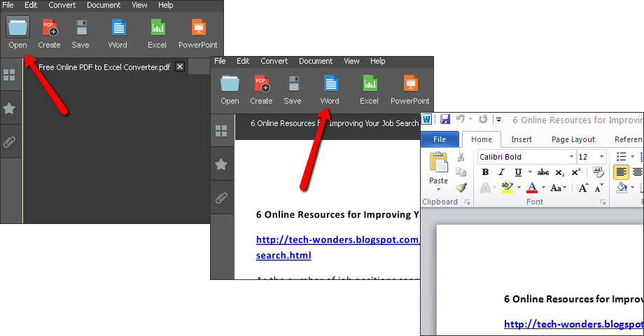Toggle Subscript in Word's Font group
Image resolution: width=644 pixels, height=336 pixels.
pos(560,172)
